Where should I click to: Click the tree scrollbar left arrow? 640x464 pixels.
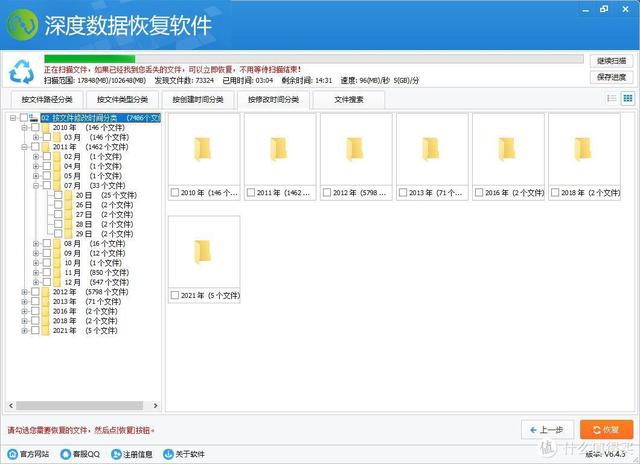click(x=11, y=406)
